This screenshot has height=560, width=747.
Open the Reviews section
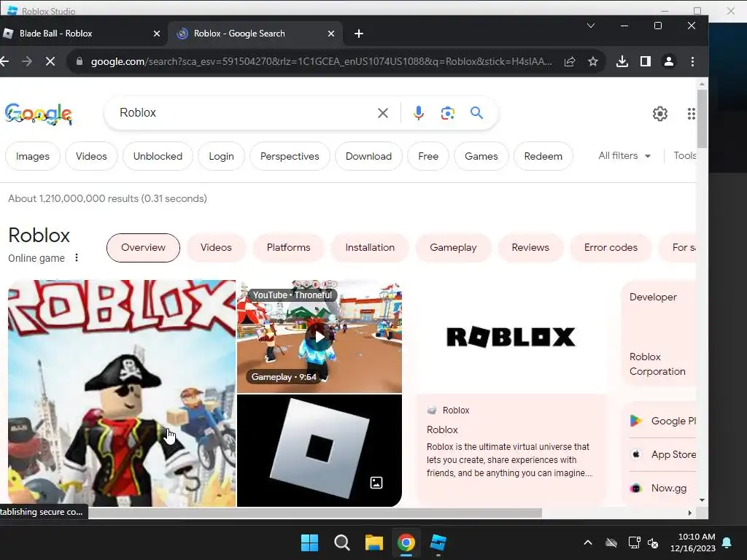(530, 248)
